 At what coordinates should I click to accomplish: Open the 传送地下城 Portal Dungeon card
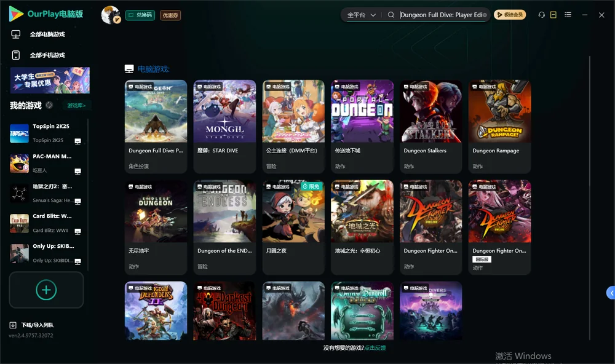click(x=362, y=126)
